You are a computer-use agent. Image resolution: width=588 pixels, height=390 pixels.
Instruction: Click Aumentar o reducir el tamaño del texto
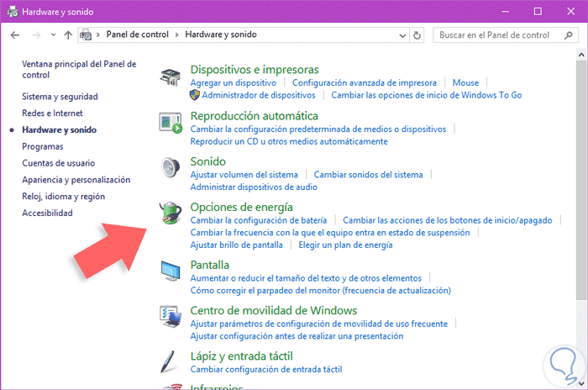[306, 278]
